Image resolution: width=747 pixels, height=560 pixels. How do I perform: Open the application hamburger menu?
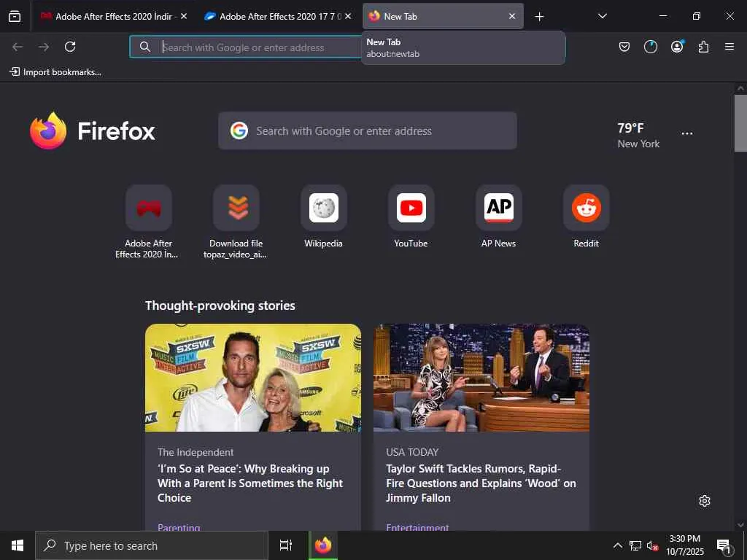tap(729, 47)
